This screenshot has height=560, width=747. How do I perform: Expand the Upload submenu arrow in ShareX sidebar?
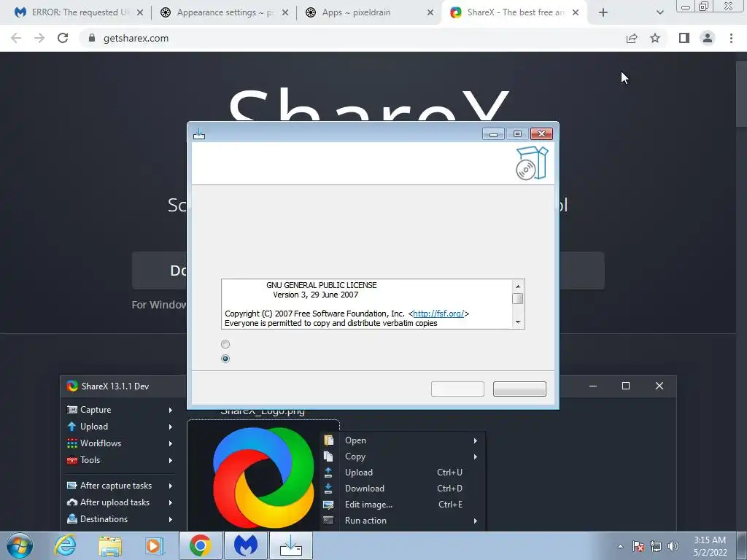(171, 427)
